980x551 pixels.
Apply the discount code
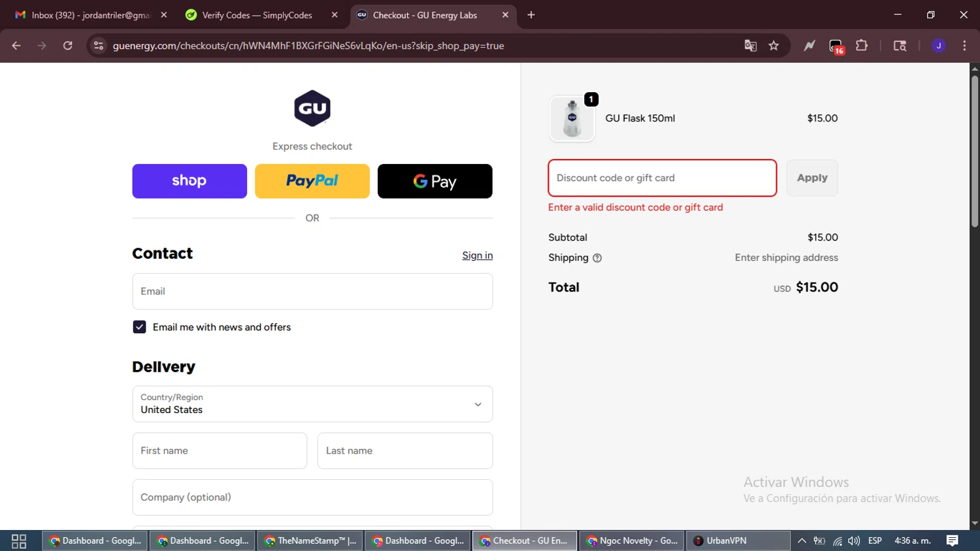pyautogui.click(x=812, y=178)
